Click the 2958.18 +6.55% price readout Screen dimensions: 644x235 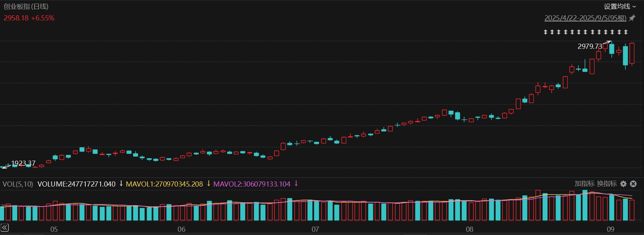(29, 18)
